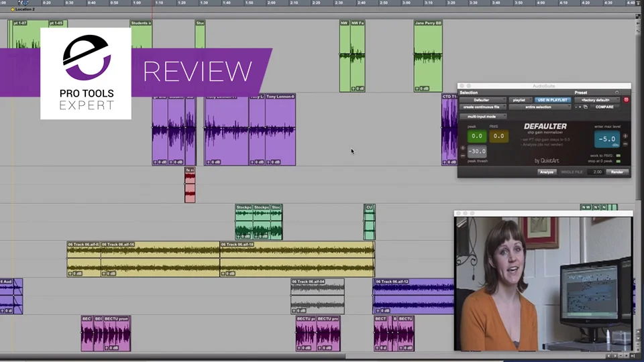Click clip gain badge on NW Fa clip
The image size is (644, 362).
[358, 88]
